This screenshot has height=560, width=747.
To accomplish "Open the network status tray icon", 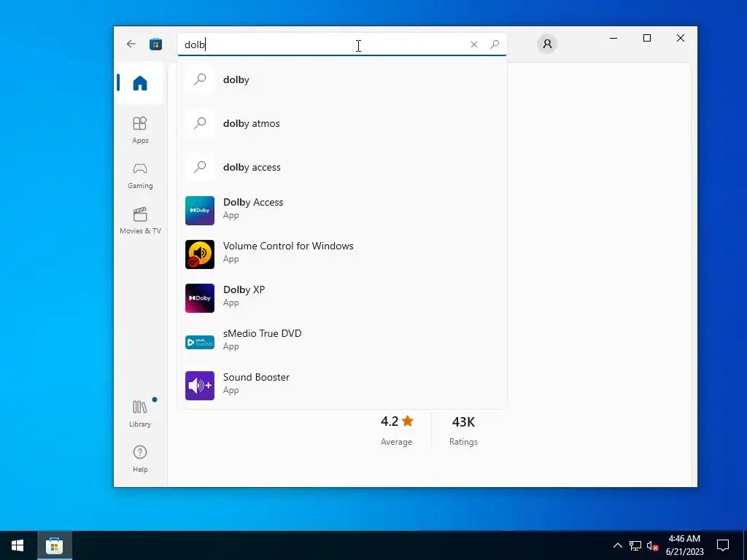I will [x=635, y=545].
